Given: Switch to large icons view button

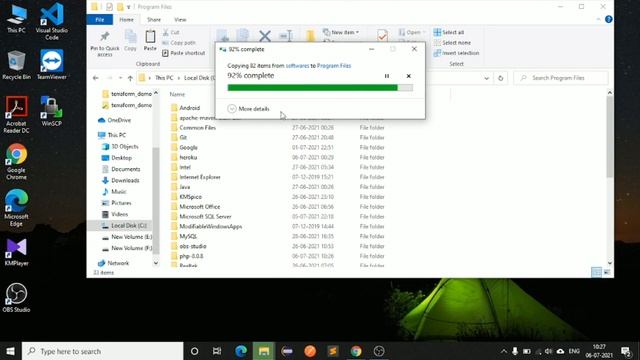Looking at the screenshot, I should pos(607,272).
